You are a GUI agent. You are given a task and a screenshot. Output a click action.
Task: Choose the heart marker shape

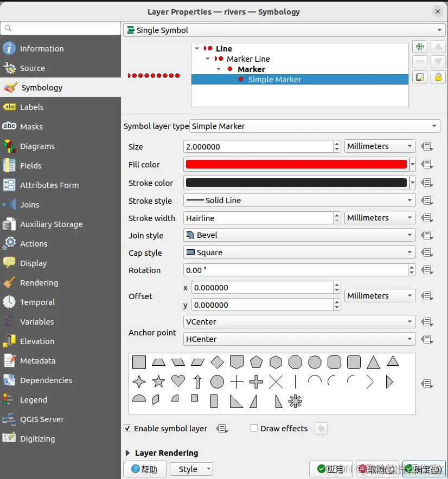coord(178,381)
